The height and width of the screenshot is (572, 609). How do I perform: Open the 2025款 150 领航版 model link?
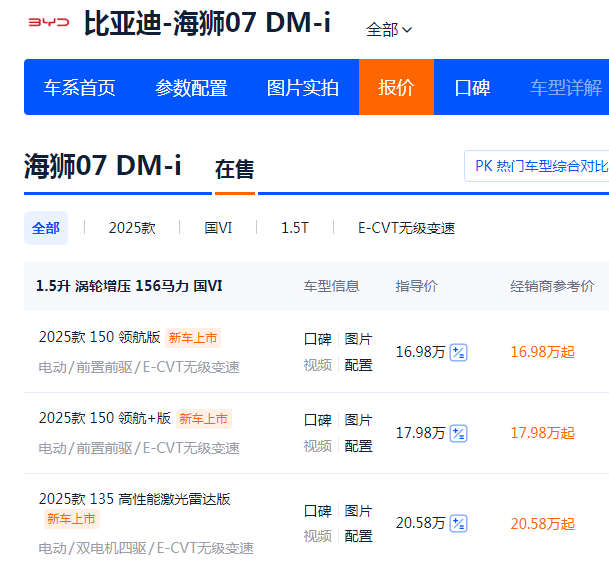(99, 337)
